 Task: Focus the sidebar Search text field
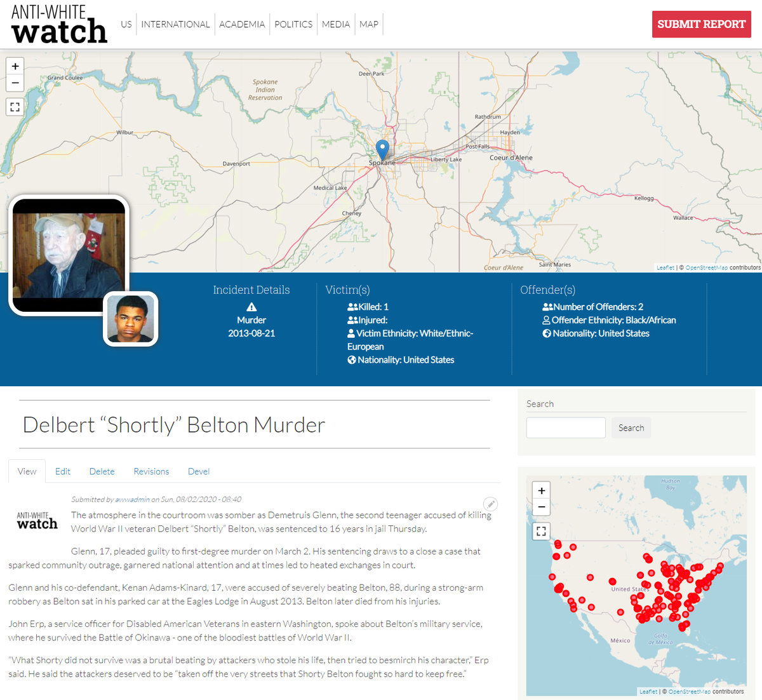point(566,427)
